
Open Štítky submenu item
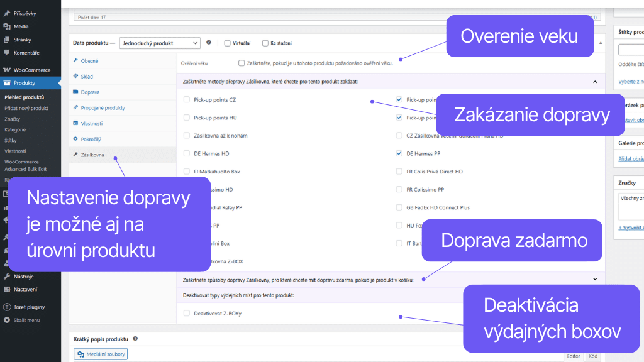point(11,140)
